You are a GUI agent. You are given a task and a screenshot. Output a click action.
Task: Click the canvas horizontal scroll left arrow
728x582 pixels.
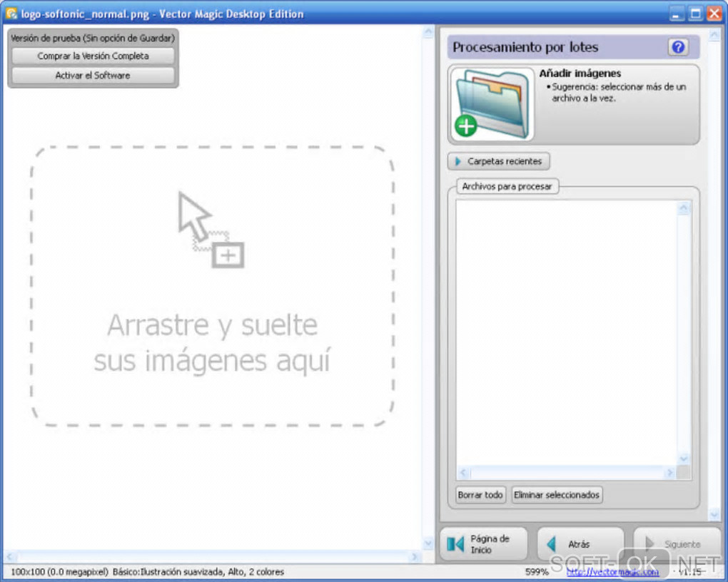coord(10,556)
